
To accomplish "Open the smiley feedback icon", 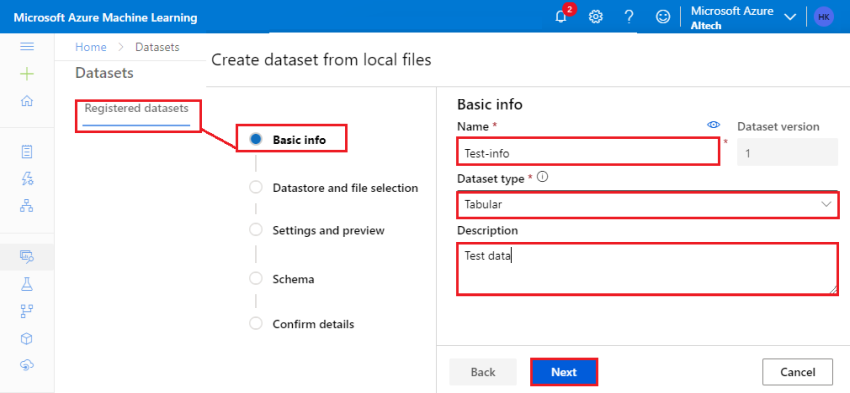I will (x=662, y=17).
